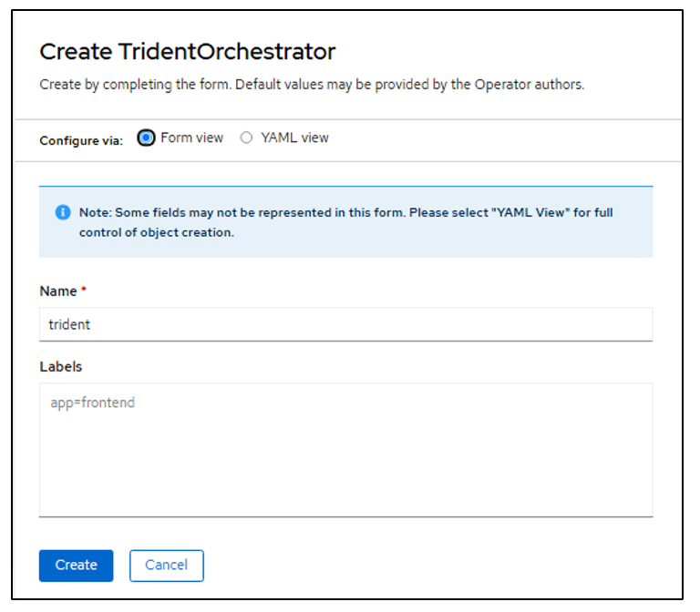Viewport: 700px width, 612px height.
Task: Click the Name input field containing trident
Action: (346, 324)
